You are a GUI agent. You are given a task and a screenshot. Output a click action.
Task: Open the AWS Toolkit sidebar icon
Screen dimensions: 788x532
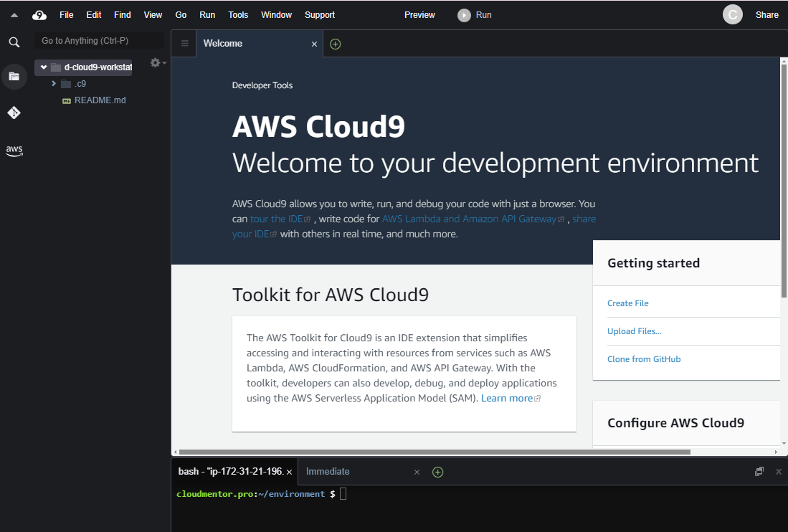tap(14, 151)
